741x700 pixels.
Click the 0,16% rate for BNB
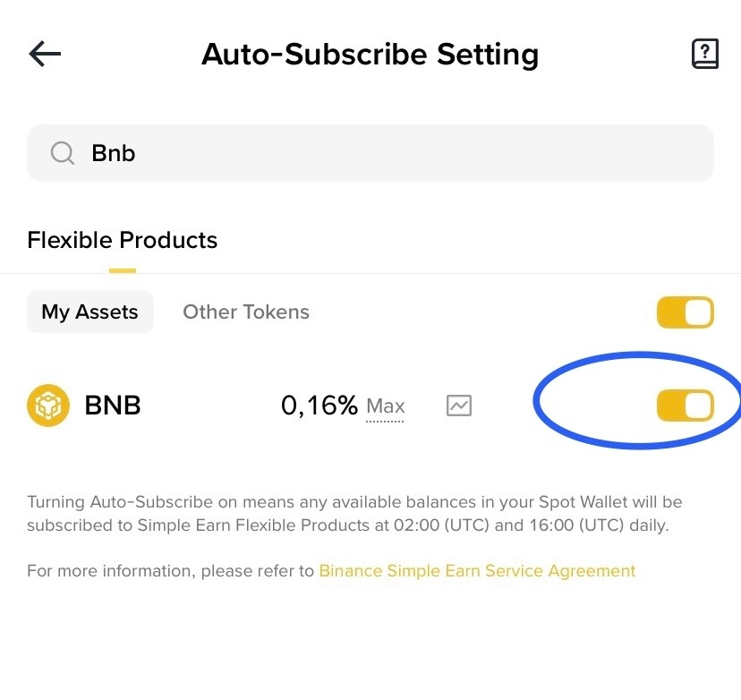pyautogui.click(x=319, y=405)
